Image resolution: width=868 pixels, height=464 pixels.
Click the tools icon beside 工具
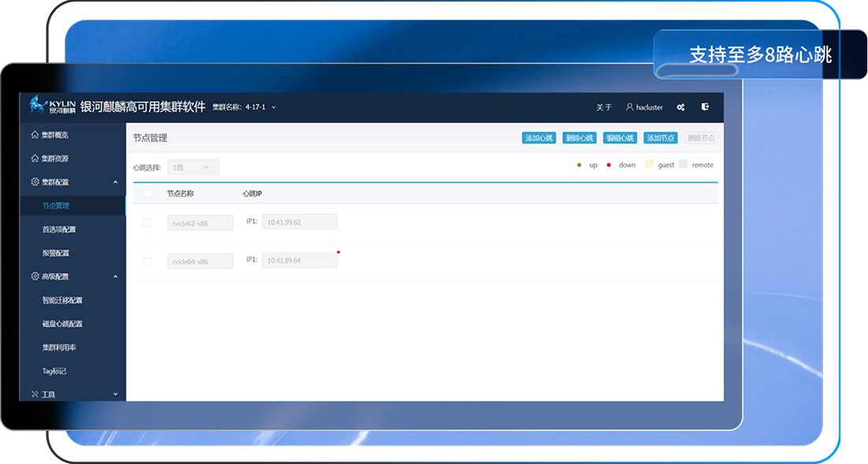pyautogui.click(x=35, y=394)
